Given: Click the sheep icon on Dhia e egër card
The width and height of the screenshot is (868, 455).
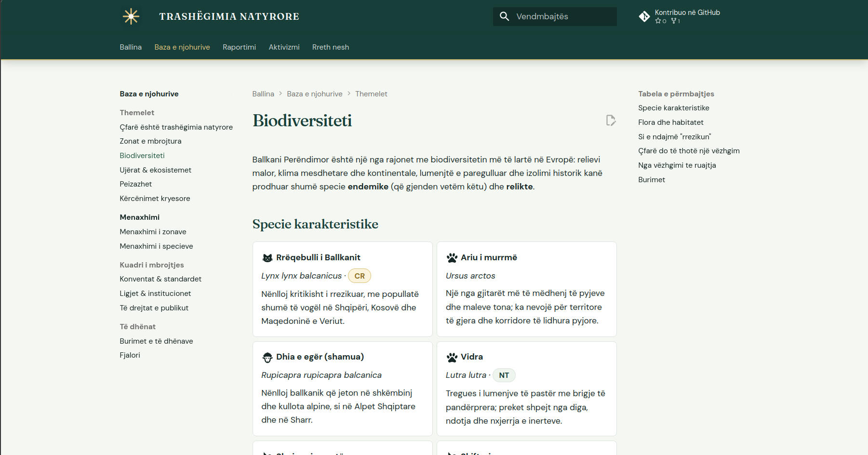Looking at the screenshot, I should (x=267, y=357).
